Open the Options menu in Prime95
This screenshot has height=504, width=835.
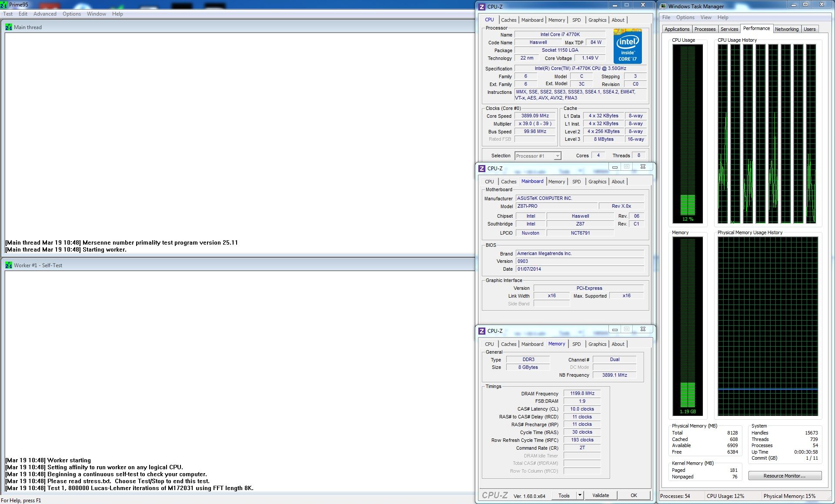[x=71, y=14]
